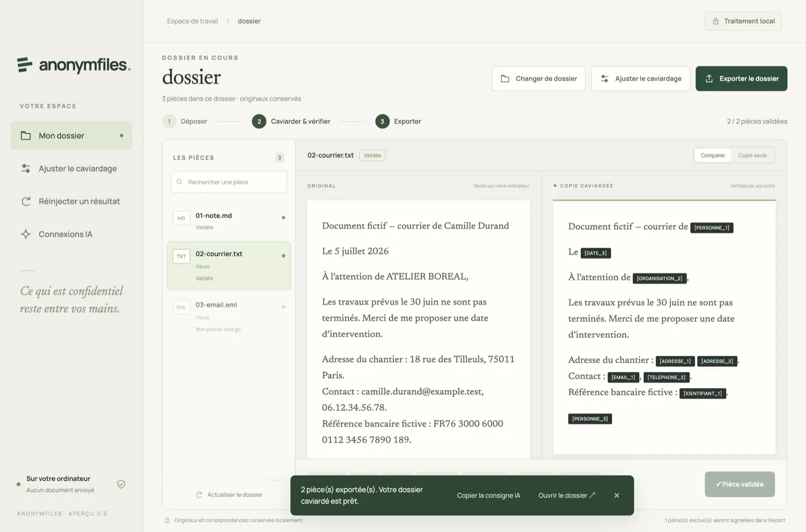
Task: Click Espace de travail in the breadcrumb
Action: 192,21
